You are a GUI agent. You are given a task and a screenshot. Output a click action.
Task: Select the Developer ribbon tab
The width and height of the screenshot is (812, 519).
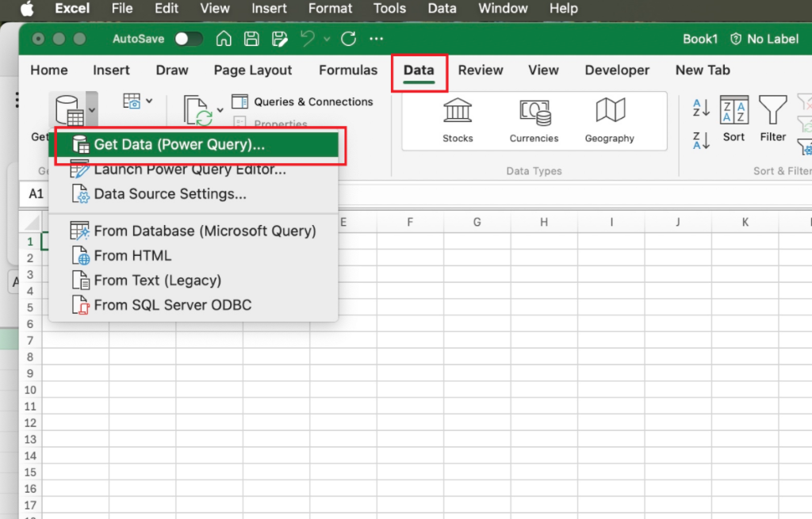point(617,70)
